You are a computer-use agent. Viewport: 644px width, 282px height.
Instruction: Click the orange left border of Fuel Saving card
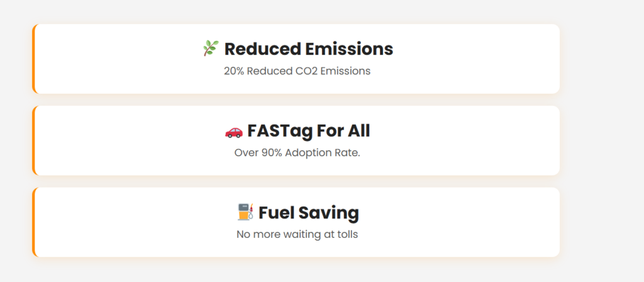[x=33, y=222]
